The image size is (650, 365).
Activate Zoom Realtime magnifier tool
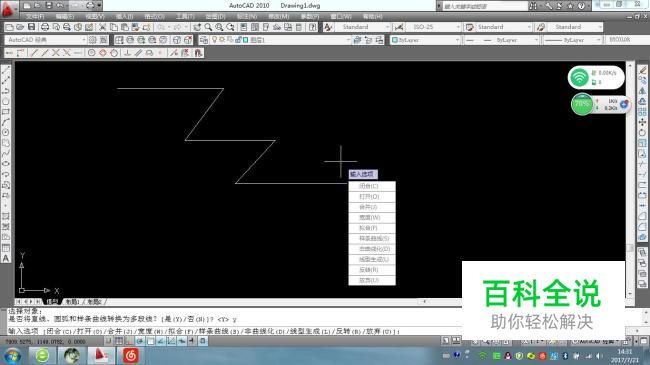[x=208, y=27]
